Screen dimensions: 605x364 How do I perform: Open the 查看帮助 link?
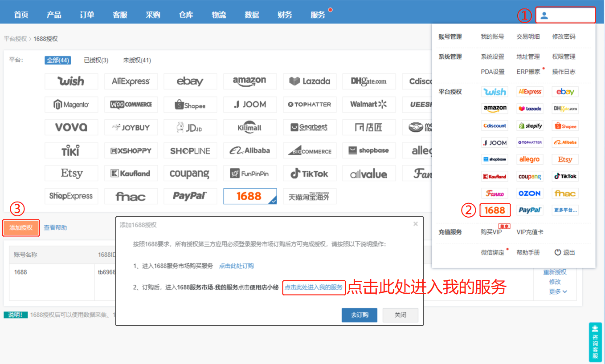coord(55,227)
